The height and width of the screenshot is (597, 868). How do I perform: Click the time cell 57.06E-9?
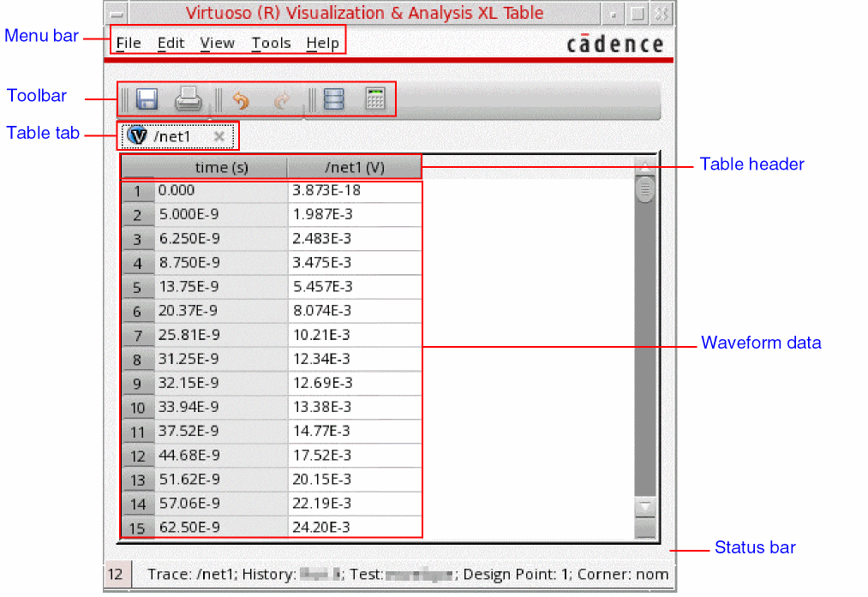pos(221,504)
